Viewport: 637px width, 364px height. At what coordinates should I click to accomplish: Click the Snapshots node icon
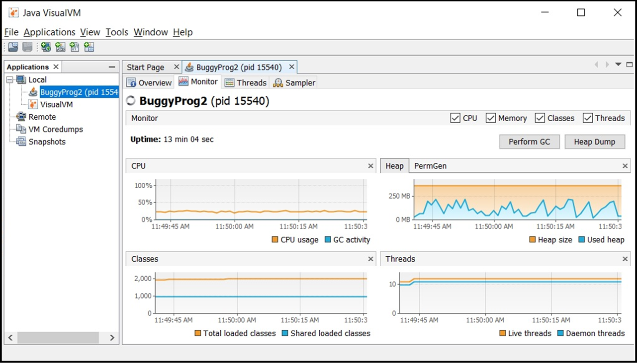(x=21, y=142)
